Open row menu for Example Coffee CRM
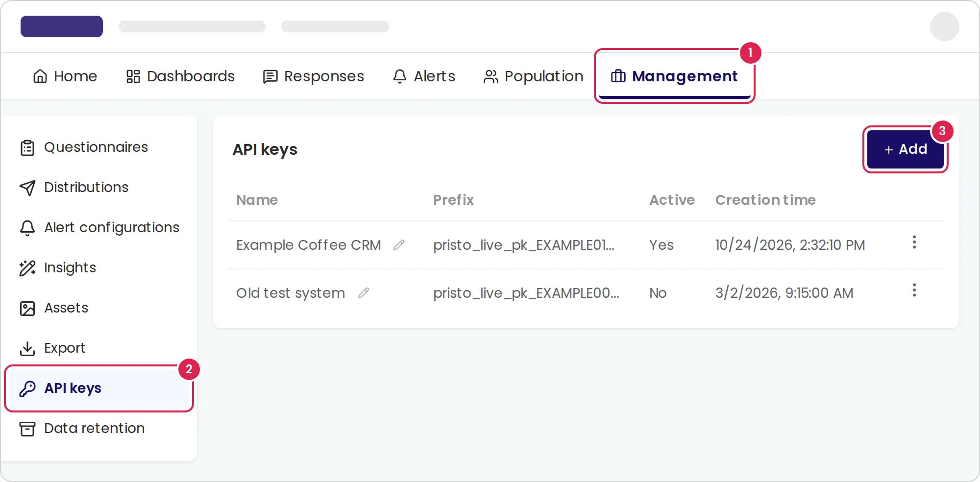The height and width of the screenshot is (482, 980). pyautogui.click(x=914, y=242)
